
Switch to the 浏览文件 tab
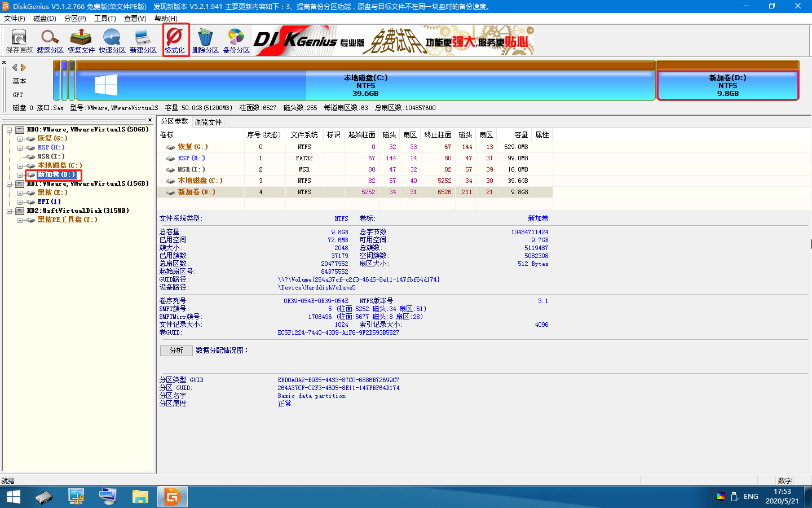[x=208, y=122]
